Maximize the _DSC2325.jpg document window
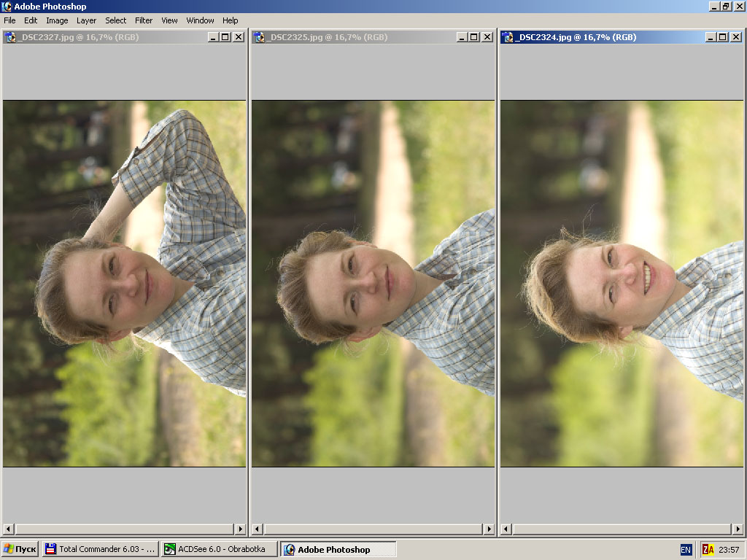 (x=473, y=37)
